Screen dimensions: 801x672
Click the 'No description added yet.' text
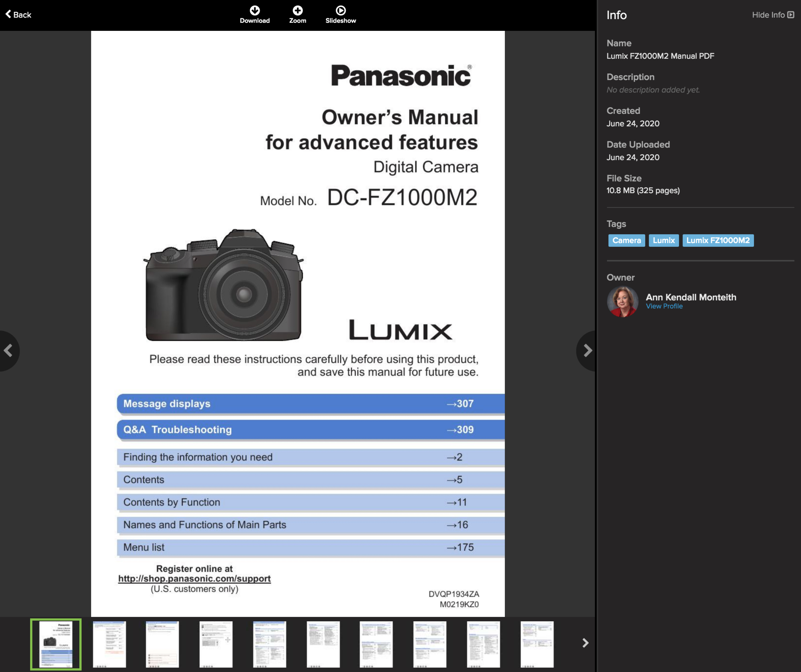click(x=653, y=90)
